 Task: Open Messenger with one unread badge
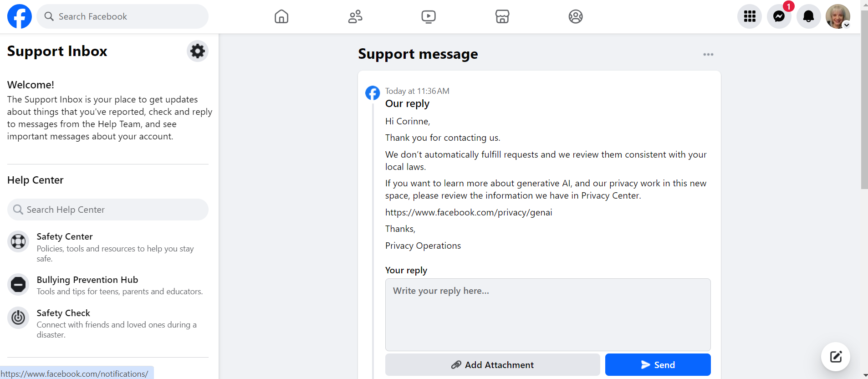coord(779,16)
